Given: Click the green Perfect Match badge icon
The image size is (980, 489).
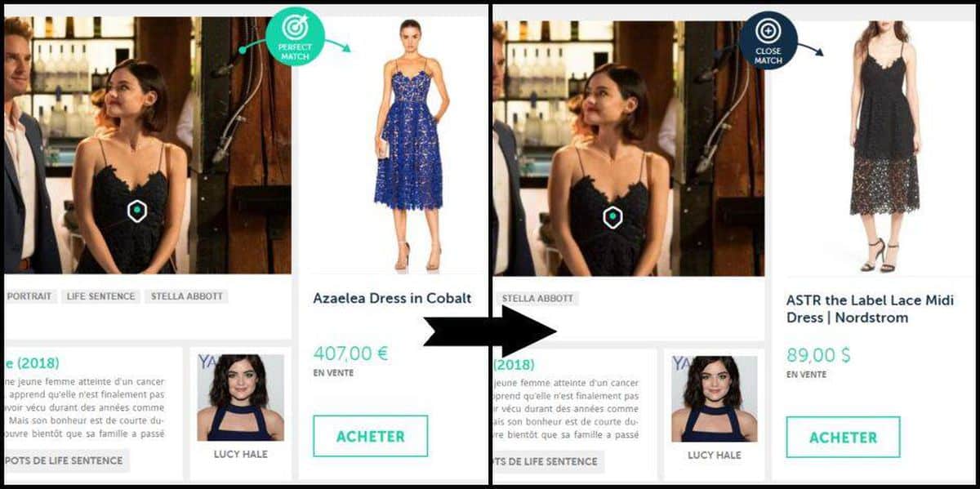Looking at the screenshot, I should pos(295,36).
